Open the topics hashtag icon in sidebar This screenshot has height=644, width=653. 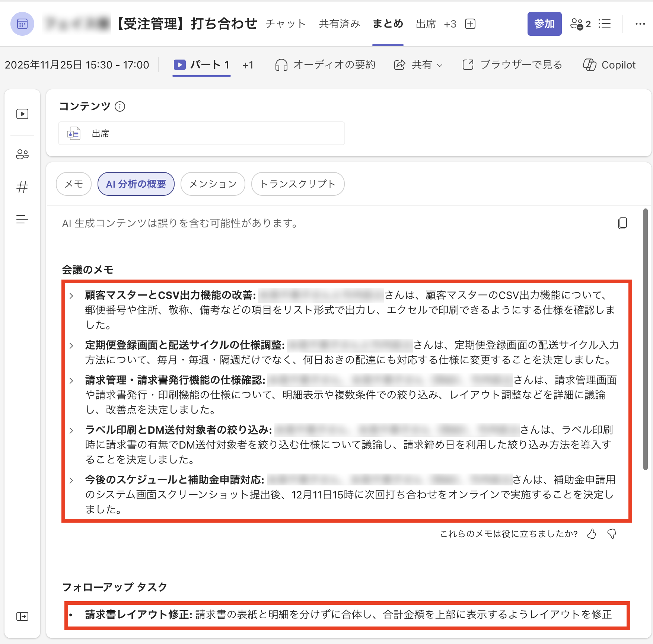22,187
